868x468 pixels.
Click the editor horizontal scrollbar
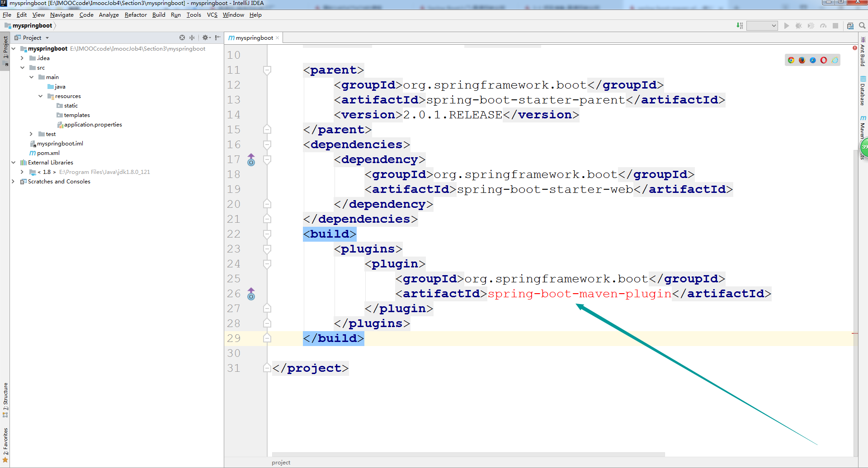(x=468, y=454)
